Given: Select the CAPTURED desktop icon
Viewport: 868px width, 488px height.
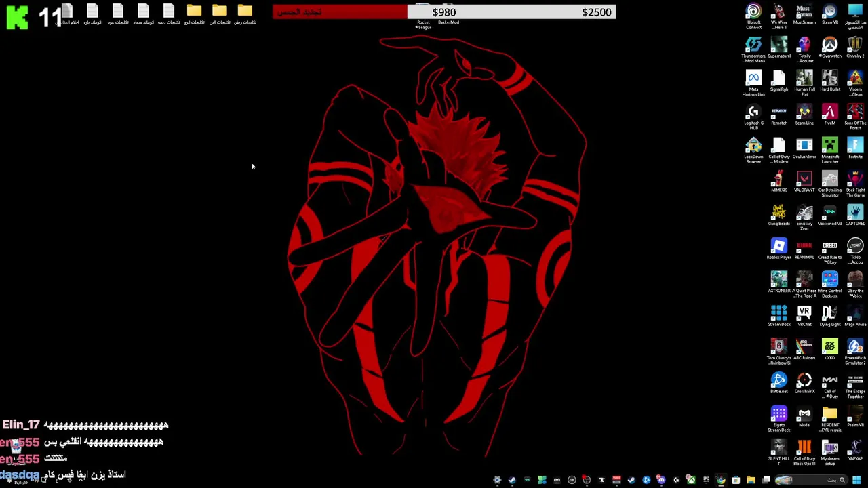Looking at the screenshot, I should point(855,216).
